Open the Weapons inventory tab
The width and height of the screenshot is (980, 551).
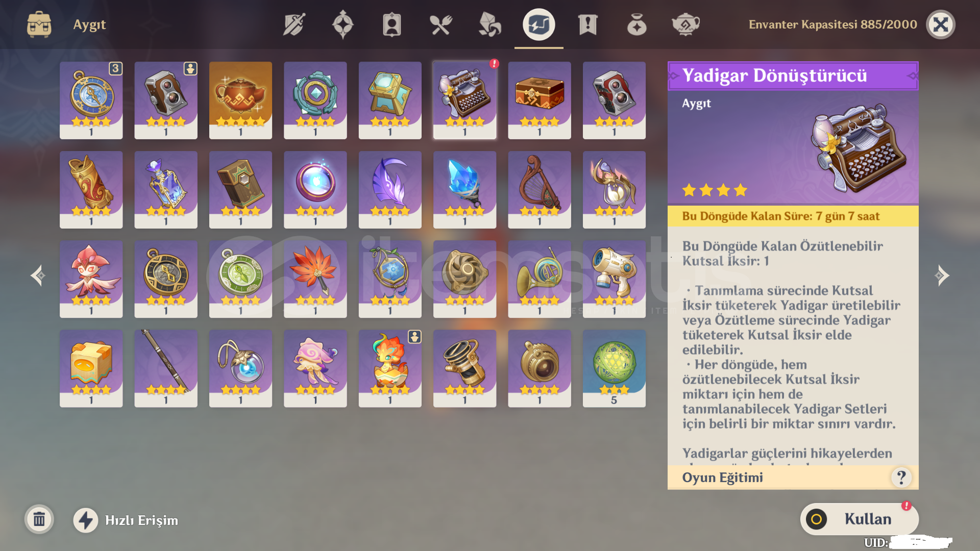[294, 24]
